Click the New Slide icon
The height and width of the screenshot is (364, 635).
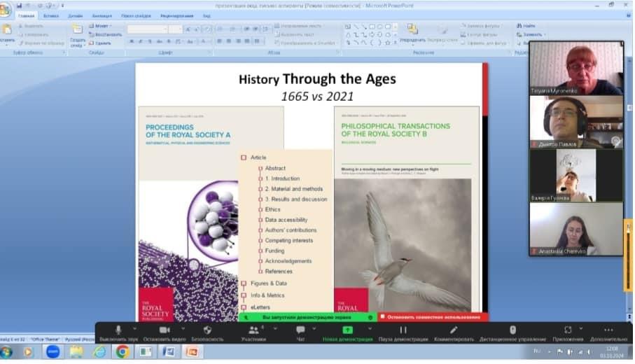[77, 29]
